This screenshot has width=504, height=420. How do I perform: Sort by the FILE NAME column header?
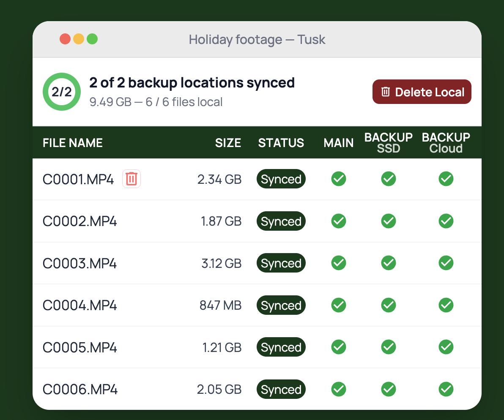pos(73,143)
